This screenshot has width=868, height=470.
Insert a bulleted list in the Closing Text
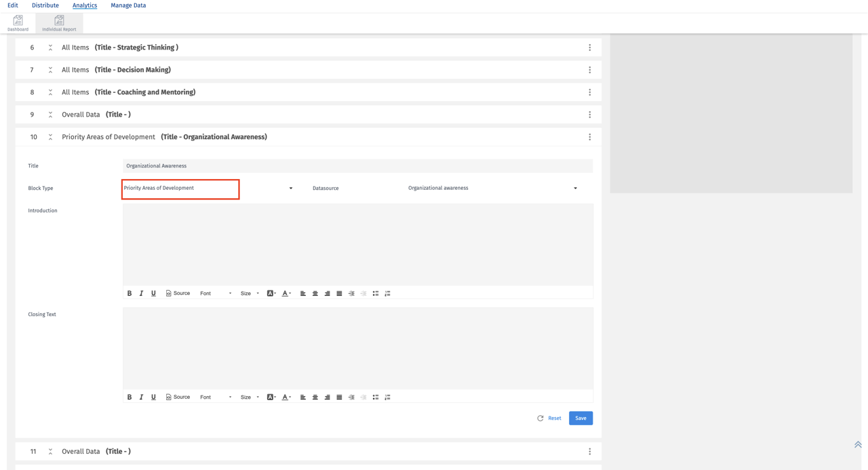[x=375, y=397]
